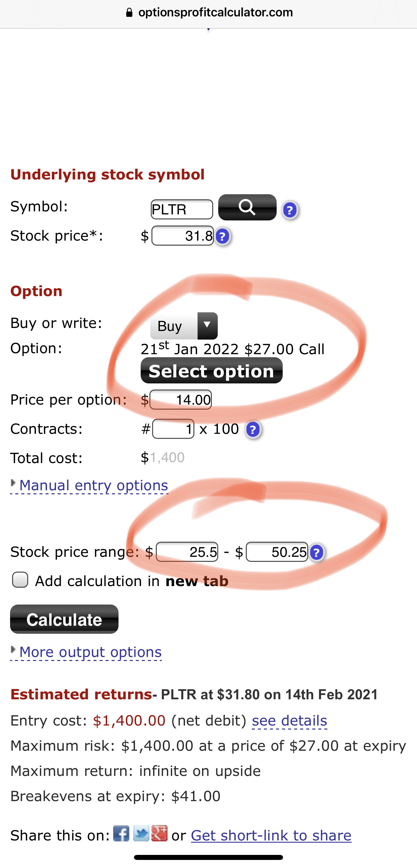
Task: Click the Calculate button
Action: click(x=64, y=619)
